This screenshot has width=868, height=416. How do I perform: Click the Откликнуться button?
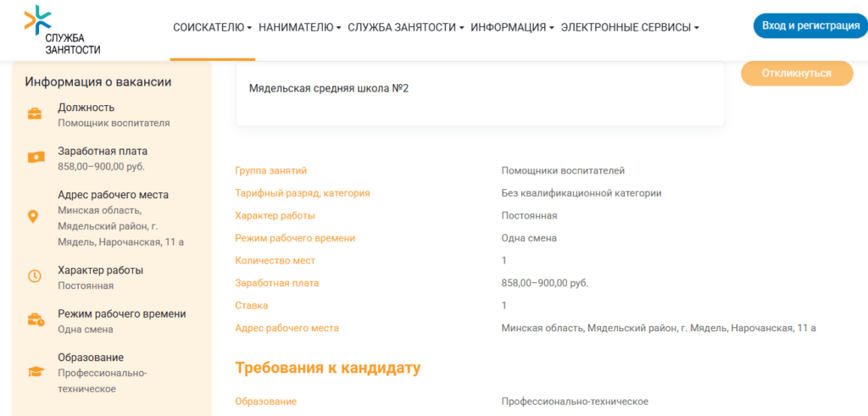click(796, 74)
